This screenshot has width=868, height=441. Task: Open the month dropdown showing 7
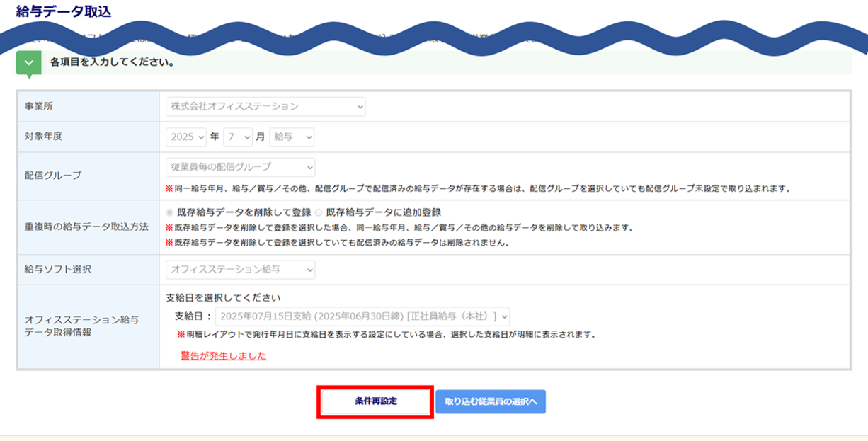point(238,137)
